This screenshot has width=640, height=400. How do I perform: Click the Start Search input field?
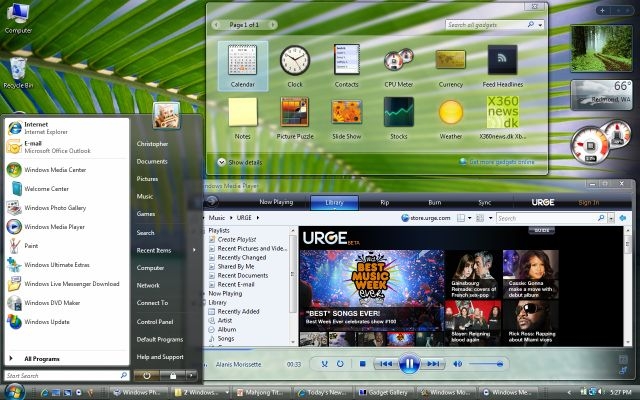tap(67, 375)
